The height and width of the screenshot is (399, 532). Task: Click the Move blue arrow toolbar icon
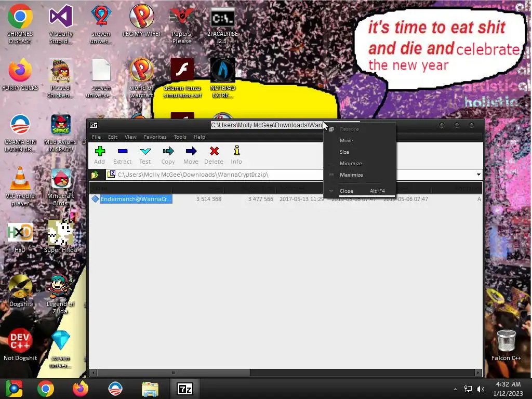point(191,155)
